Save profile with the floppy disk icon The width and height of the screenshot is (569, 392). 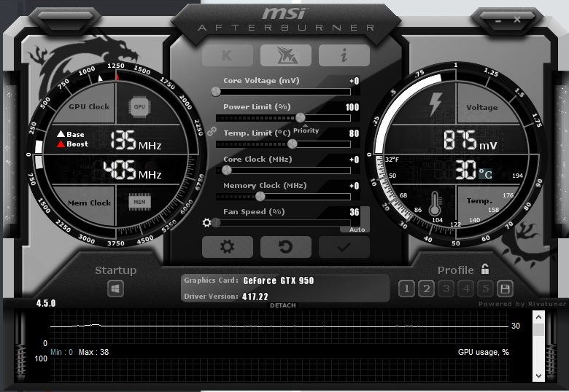(504, 289)
